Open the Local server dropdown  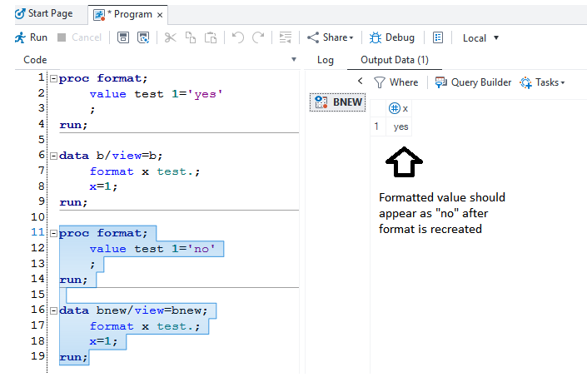481,37
